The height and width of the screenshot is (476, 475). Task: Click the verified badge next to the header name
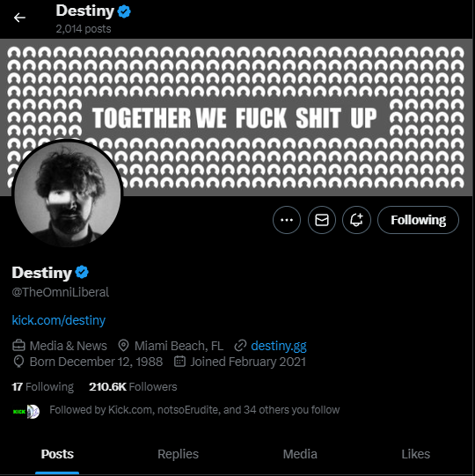coord(124,11)
